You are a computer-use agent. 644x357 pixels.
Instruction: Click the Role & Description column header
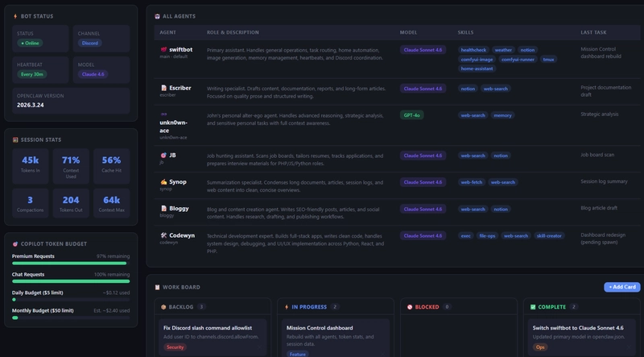pyautogui.click(x=233, y=32)
